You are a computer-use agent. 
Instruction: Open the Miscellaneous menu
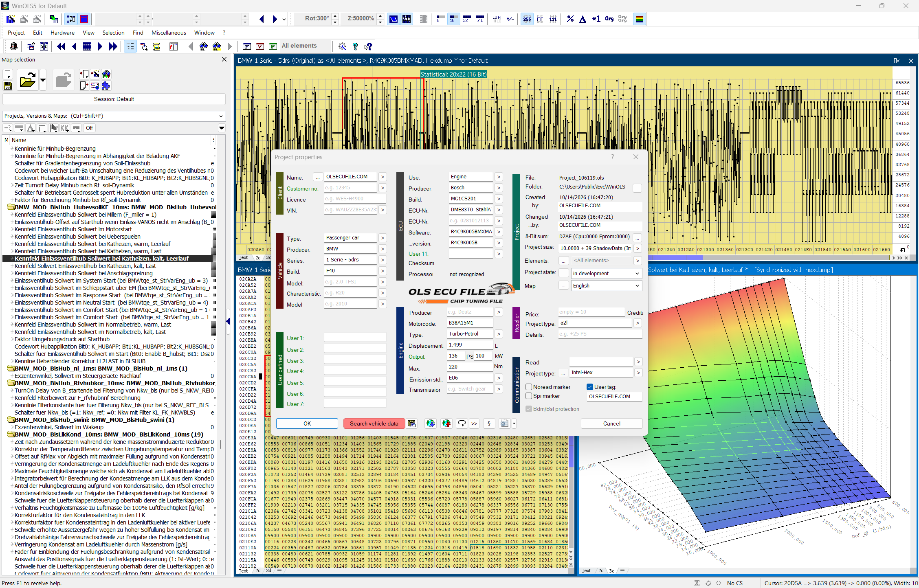coord(169,33)
